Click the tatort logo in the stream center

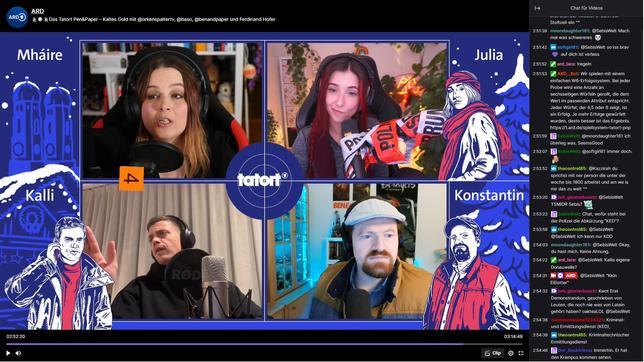click(264, 181)
